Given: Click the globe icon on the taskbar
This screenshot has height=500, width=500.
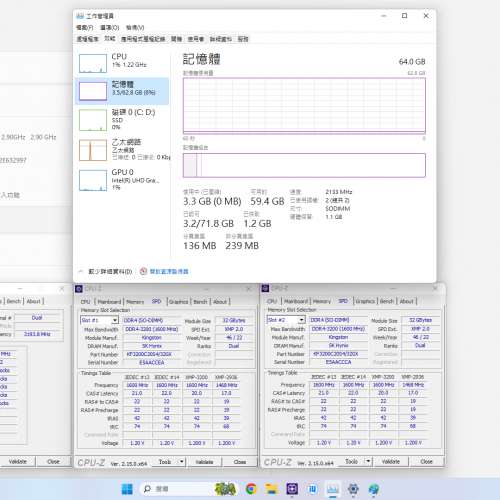Looking at the screenshot, I should 374,489.
